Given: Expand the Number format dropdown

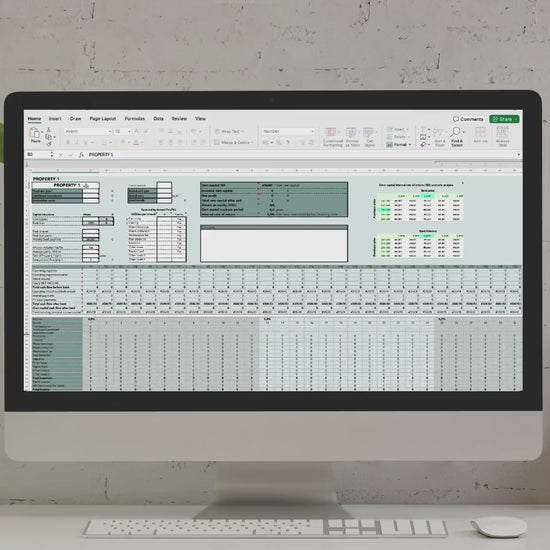Looking at the screenshot, I should [288, 131].
